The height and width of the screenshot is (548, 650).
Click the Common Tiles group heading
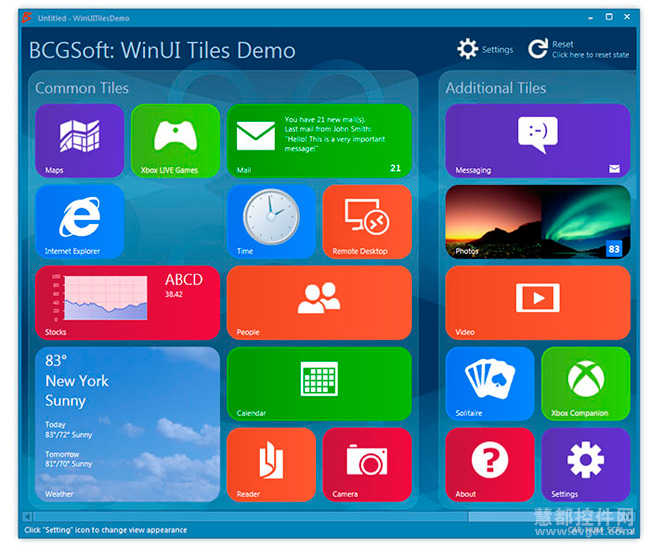click(82, 88)
